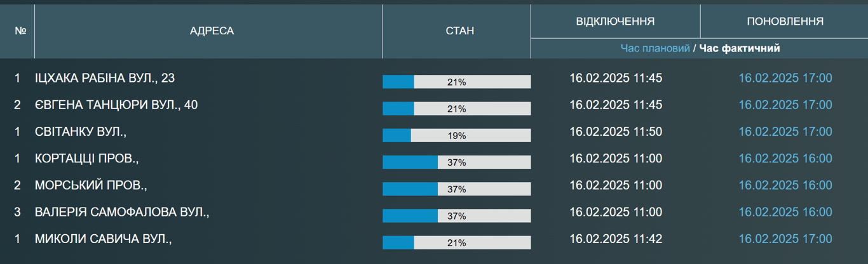This screenshot has height=264, width=868.
Task: Click the "Час фактичний" label
Action: point(740,48)
